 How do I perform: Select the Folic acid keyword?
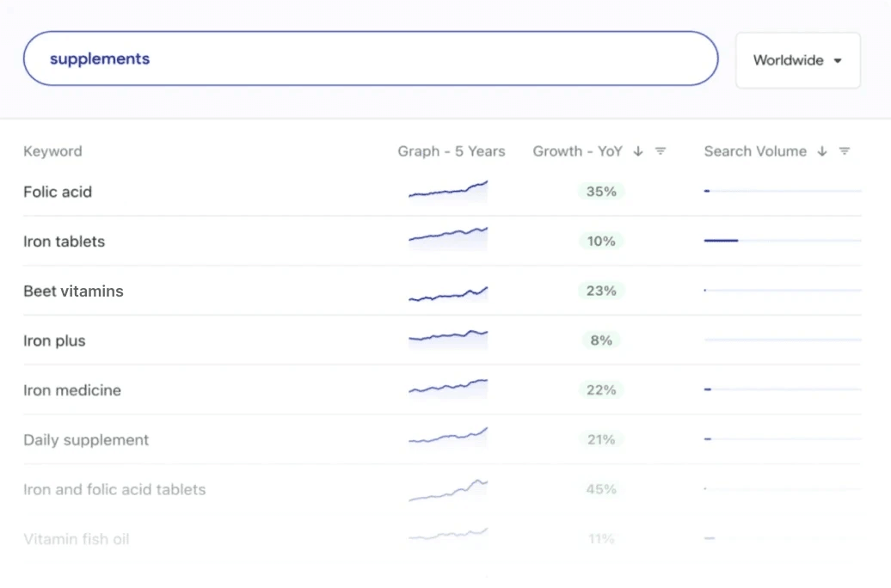tap(58, 192)
